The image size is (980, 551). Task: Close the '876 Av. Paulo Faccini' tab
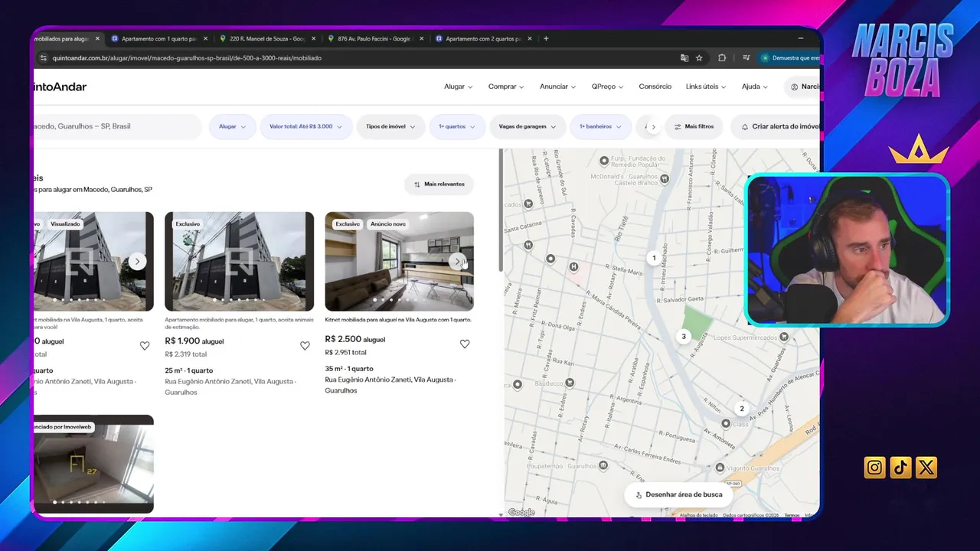(x=422, y=38)
